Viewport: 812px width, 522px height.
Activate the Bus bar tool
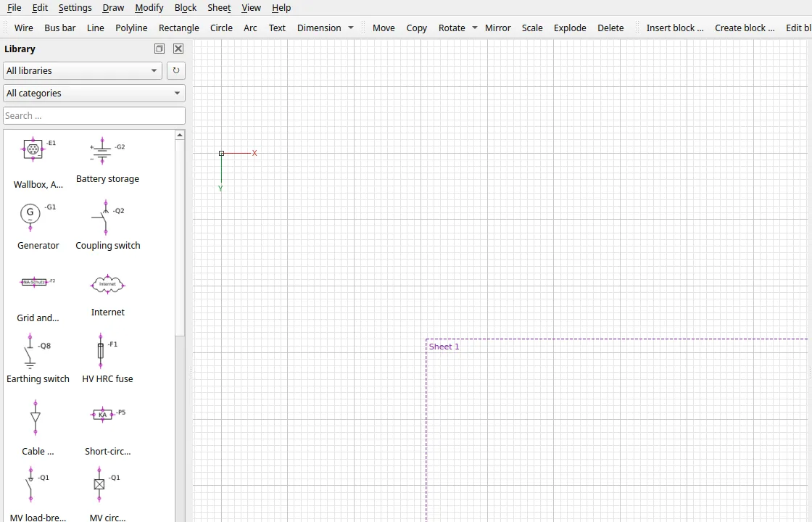pyautogui.click(x=60, y=28)
